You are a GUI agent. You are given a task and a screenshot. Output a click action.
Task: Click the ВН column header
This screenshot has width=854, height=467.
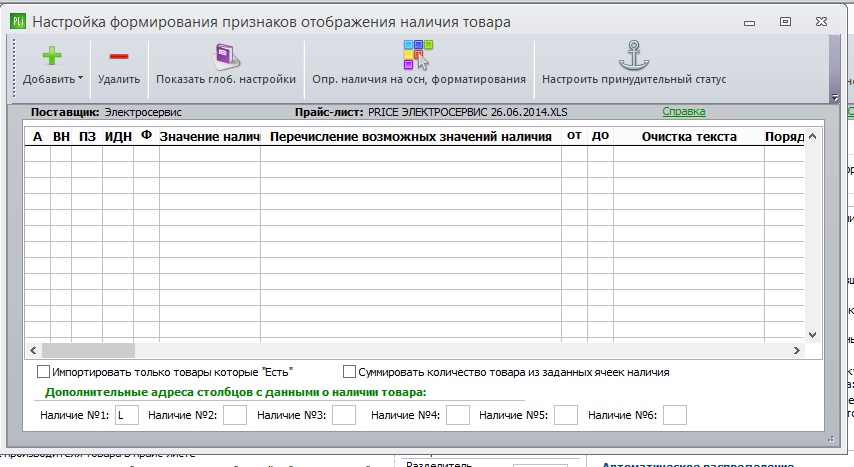click(x=61, y=136)
